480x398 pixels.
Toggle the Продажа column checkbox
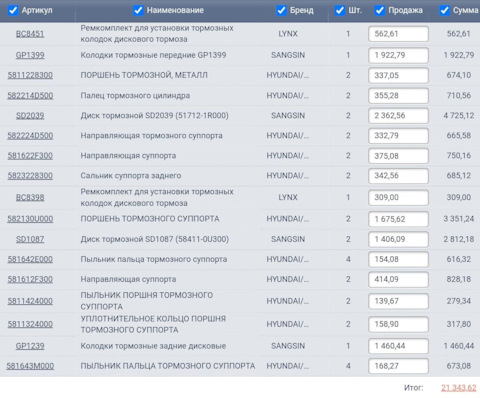coord(380,10)
